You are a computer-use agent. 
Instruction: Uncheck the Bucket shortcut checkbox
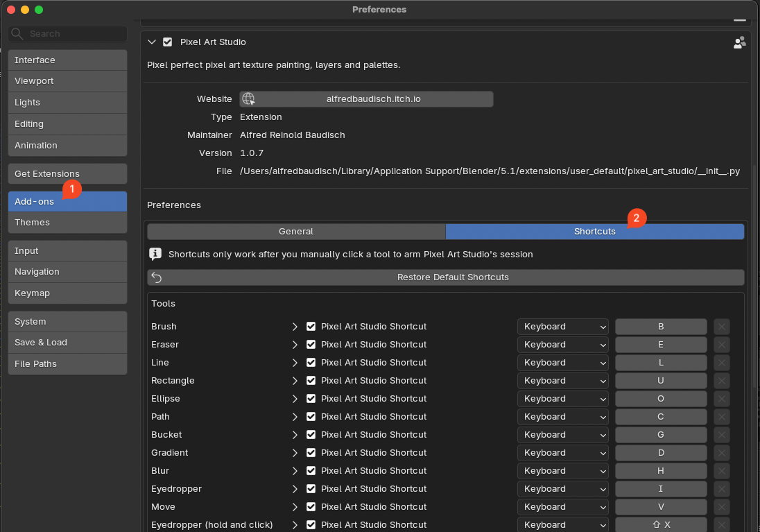(x=311, y=434)
